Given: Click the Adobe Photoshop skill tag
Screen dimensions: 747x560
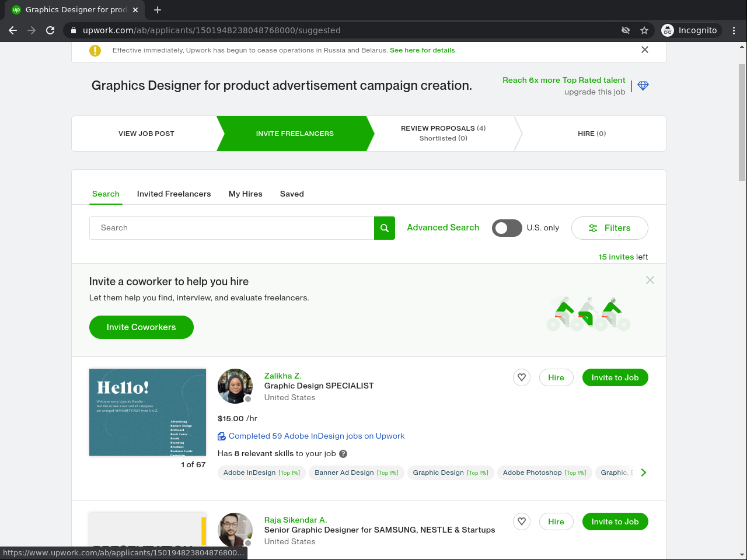Looking at the screenshot, I should coord(544,473).
